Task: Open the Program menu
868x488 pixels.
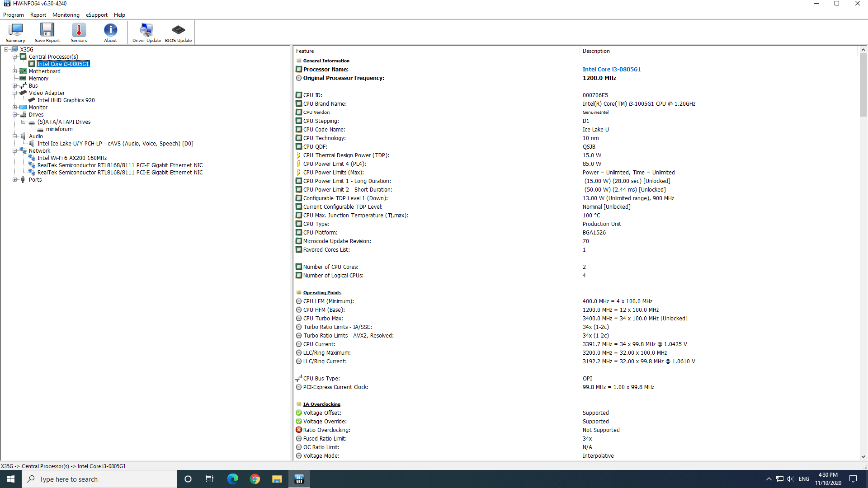Action: 14,15
